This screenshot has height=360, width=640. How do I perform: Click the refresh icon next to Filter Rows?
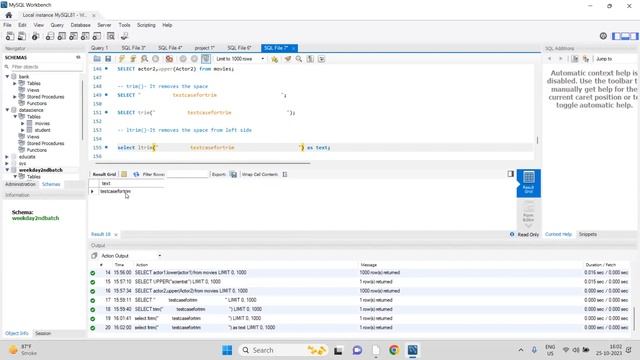tap(136, 174)
